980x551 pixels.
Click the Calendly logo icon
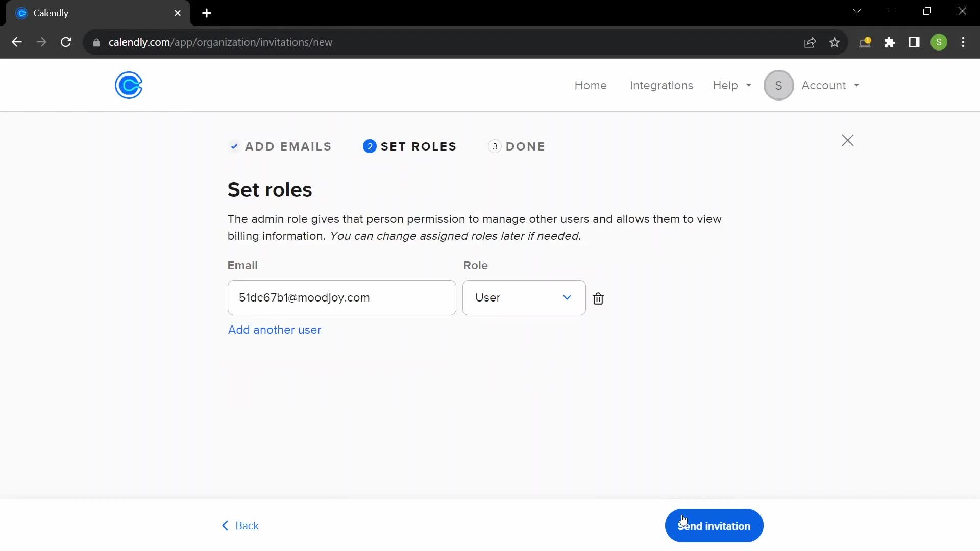pos(129,85)
